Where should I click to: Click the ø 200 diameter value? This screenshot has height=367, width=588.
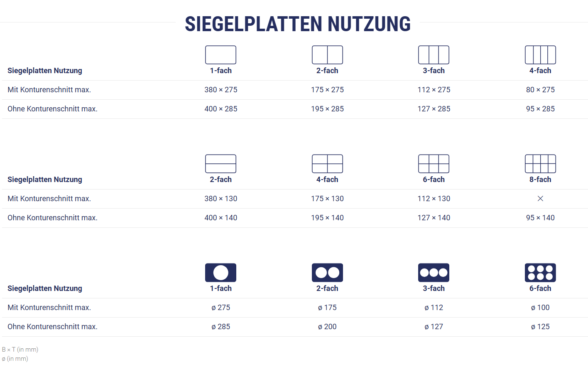(327, 327)
